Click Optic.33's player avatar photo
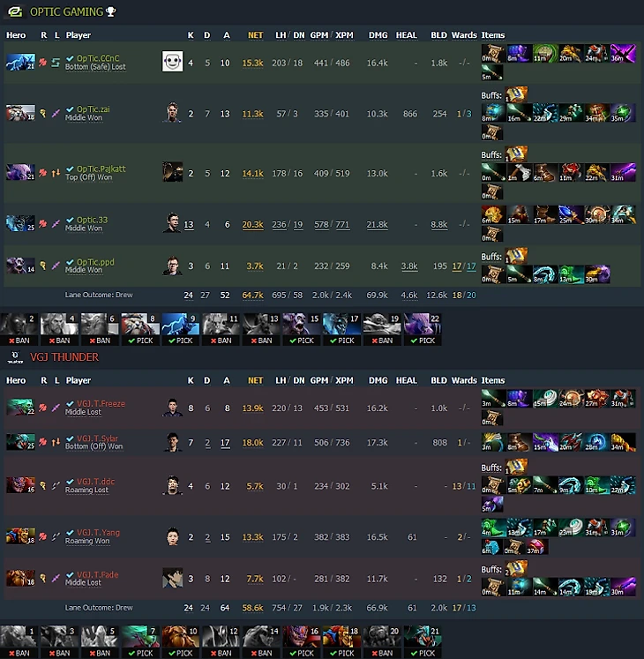The width and height of the screenshot is (644, 659). 172,222
